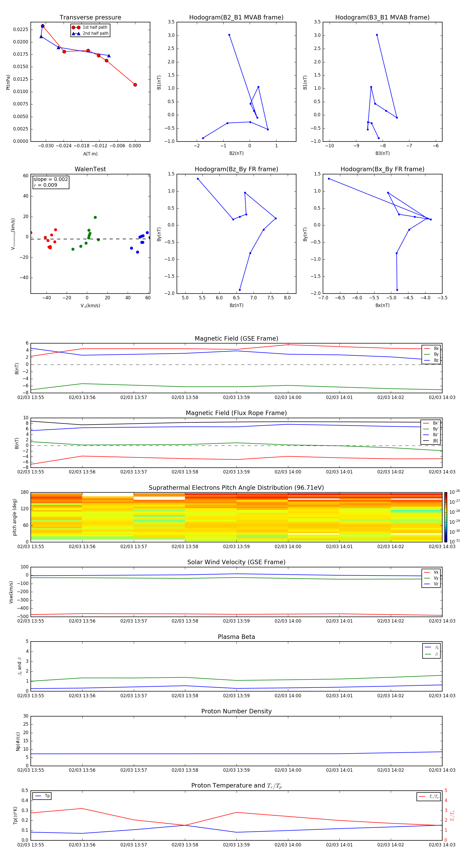Click the 'Magnetic Field (GSE Frame)' title
This screenshot has width=473, height=868.
tap(236, 339)
